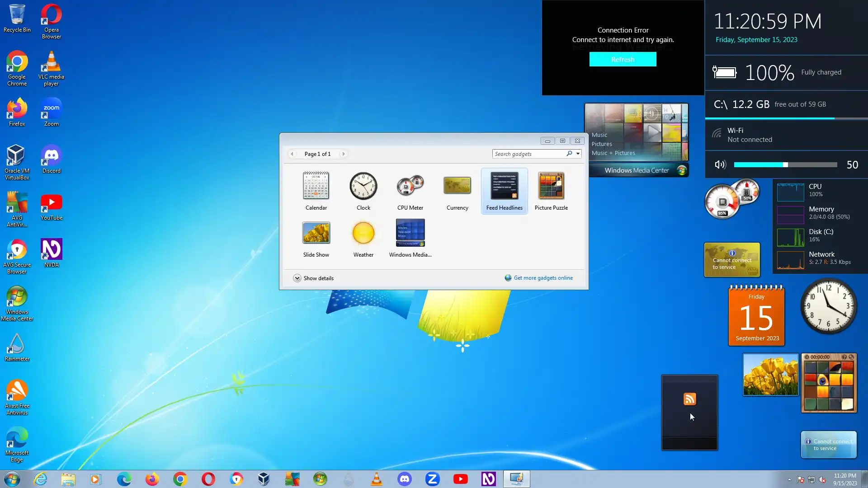Screen dimensions: 868x488
Task: Adjust the volume slider handle
Action: tap(786, 164)
